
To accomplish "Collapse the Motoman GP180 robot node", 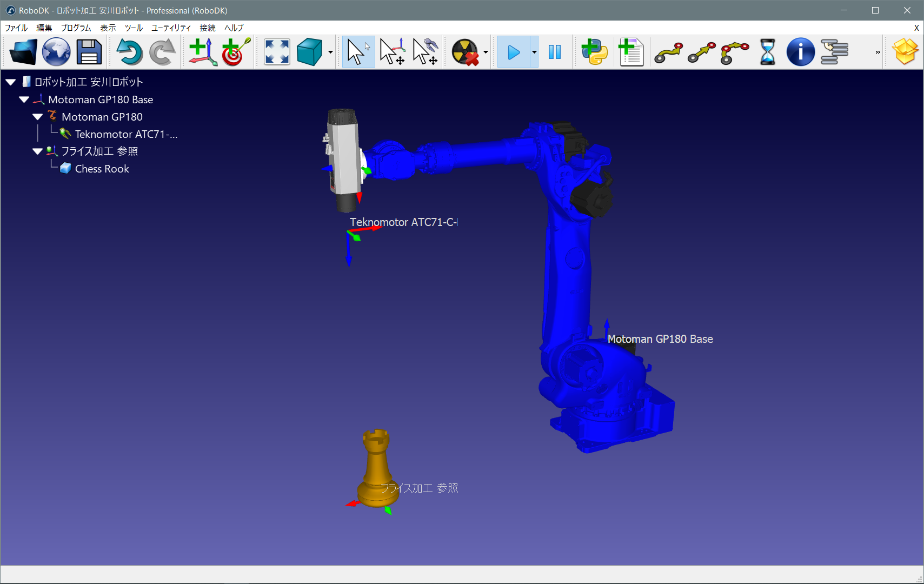I will [38, 117].
